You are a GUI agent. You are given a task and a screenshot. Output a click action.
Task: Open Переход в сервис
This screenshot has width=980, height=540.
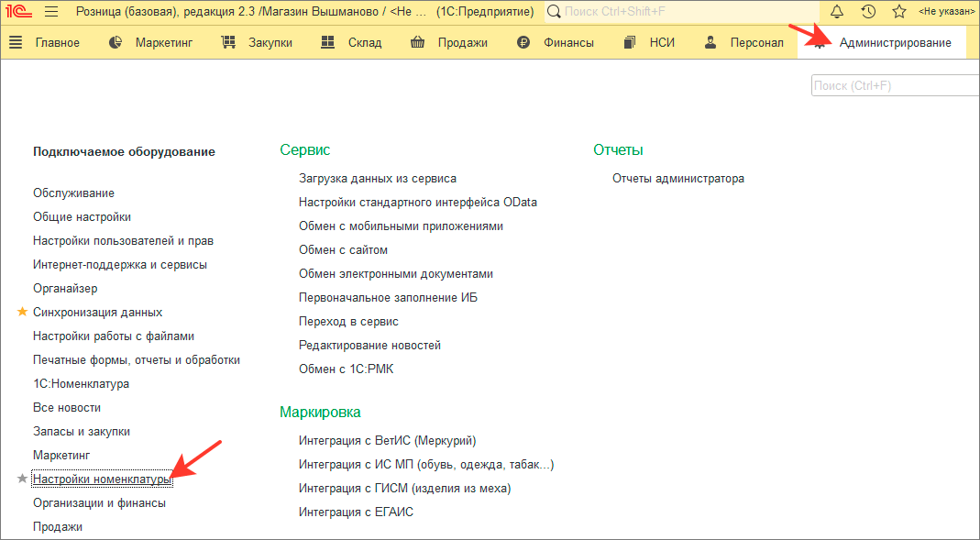[348, 321]
